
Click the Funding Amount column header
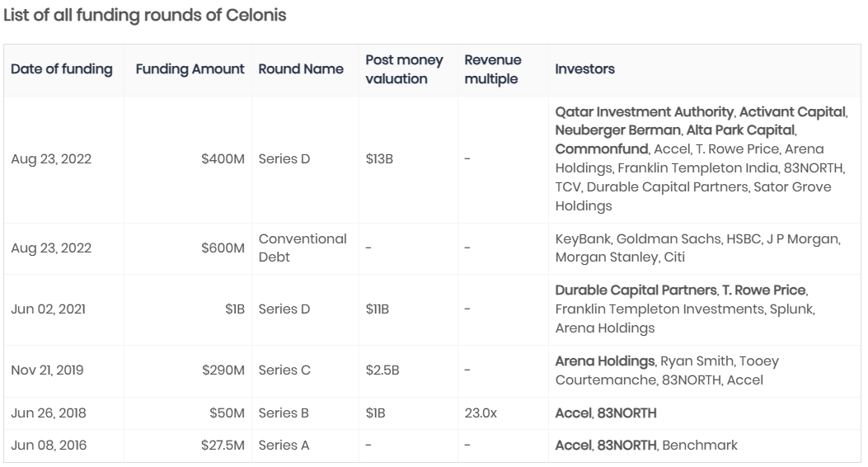click(190, 69)
